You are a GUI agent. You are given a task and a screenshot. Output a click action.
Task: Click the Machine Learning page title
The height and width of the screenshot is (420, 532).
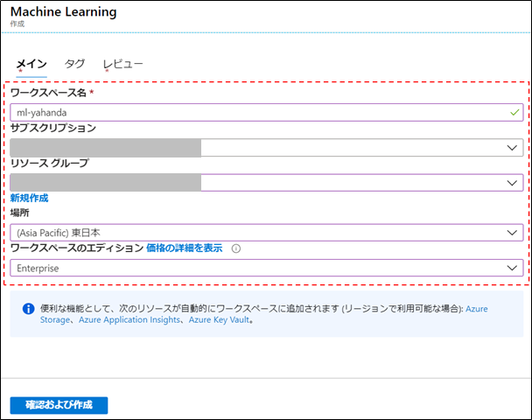tap(64, 12)
